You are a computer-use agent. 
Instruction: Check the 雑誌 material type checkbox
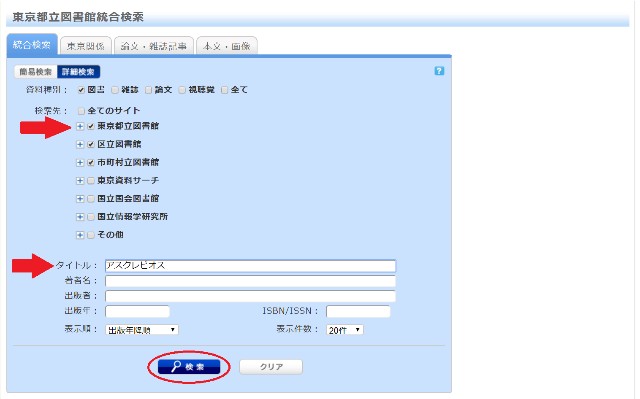click(115, 90)
